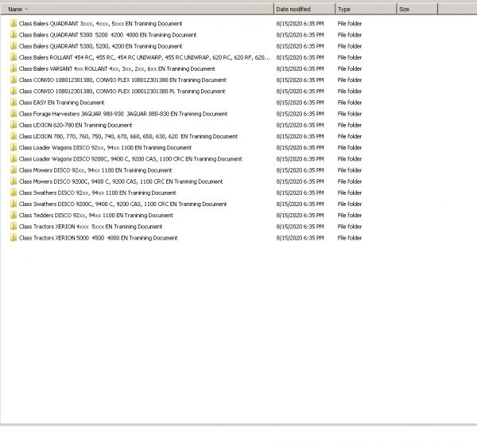Screen dimensions: 477x448
Task: Click folder icon for QUADRANT 5300 5200 4200 4000
Action: [13, 35]
